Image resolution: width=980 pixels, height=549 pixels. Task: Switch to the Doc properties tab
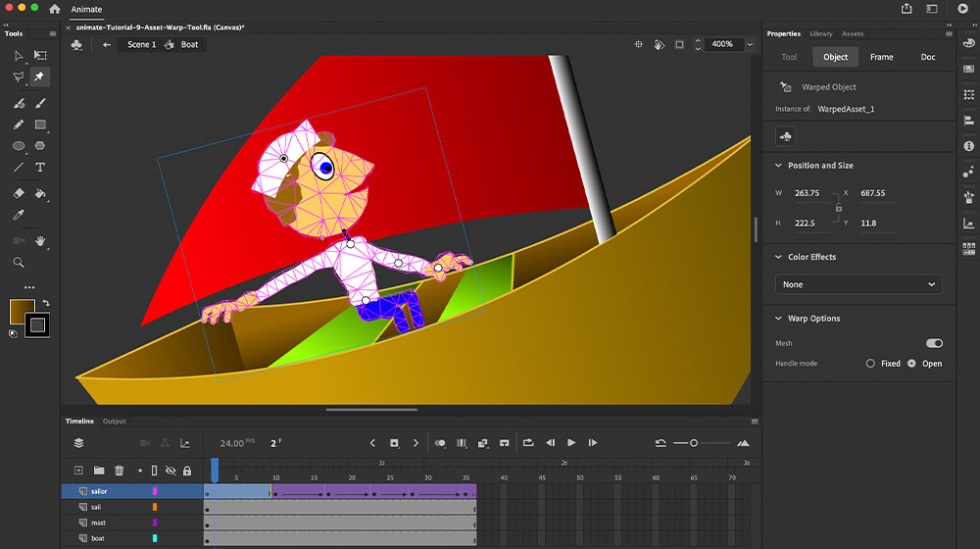[928, 57]
